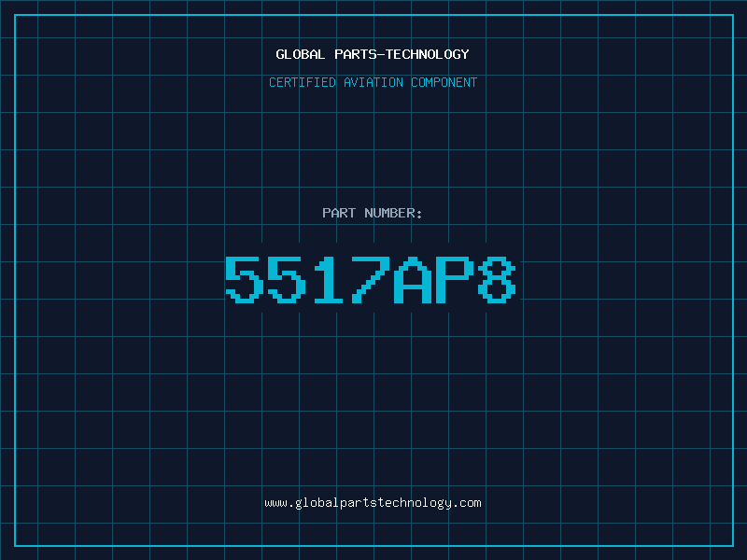This screenshot has width=747, height=560.
Task: Click the final digit 8 of part number
Action: (497, 280)
